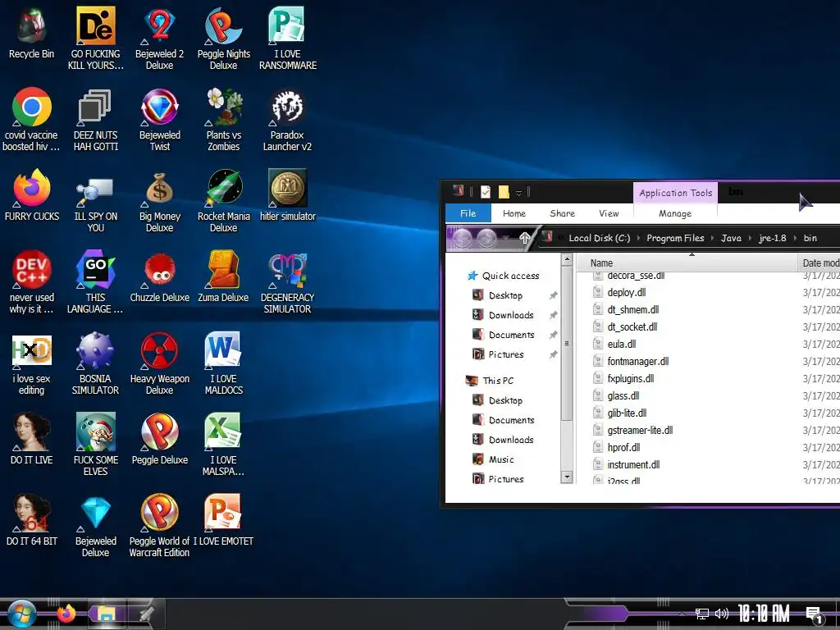This screenshot has height=630, width=840.
Task: Open Customize Quick Access Toolbar dropdown
Action: 518,193
